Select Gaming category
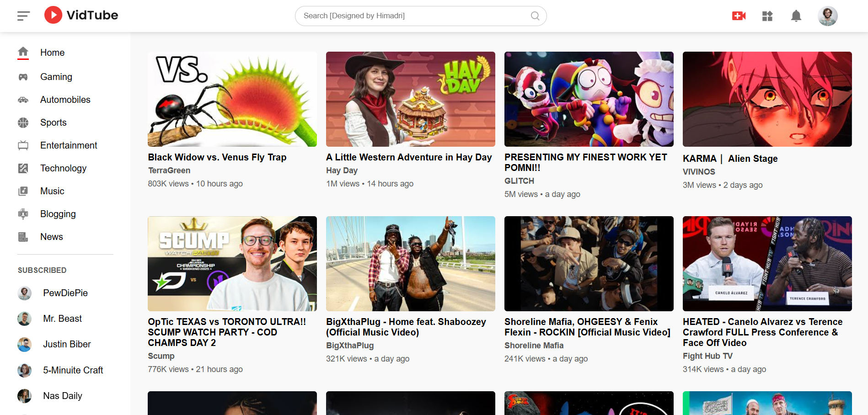This screenshot has height=415, width=868. 56,77
